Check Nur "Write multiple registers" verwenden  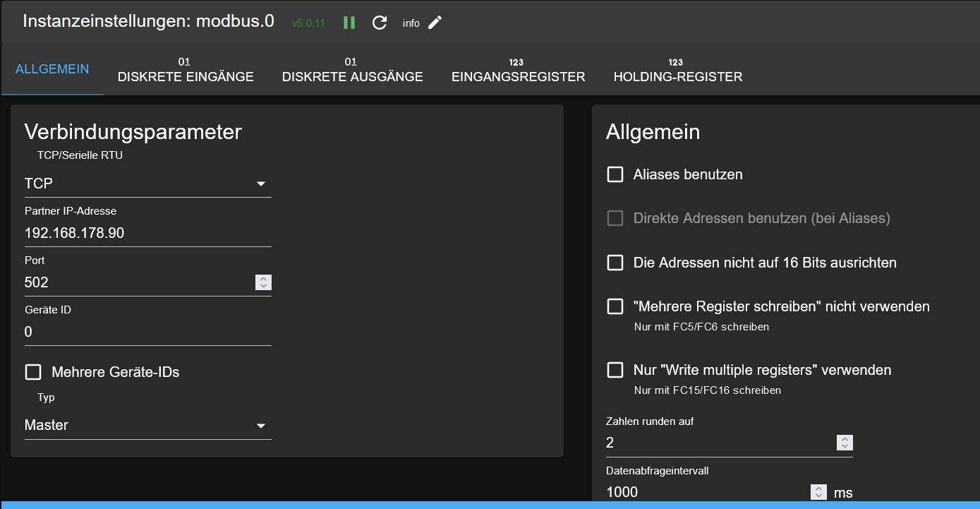(615, 370)
